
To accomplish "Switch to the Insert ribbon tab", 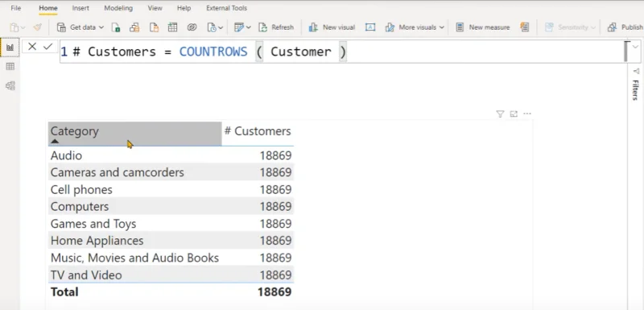I will 80,8.
